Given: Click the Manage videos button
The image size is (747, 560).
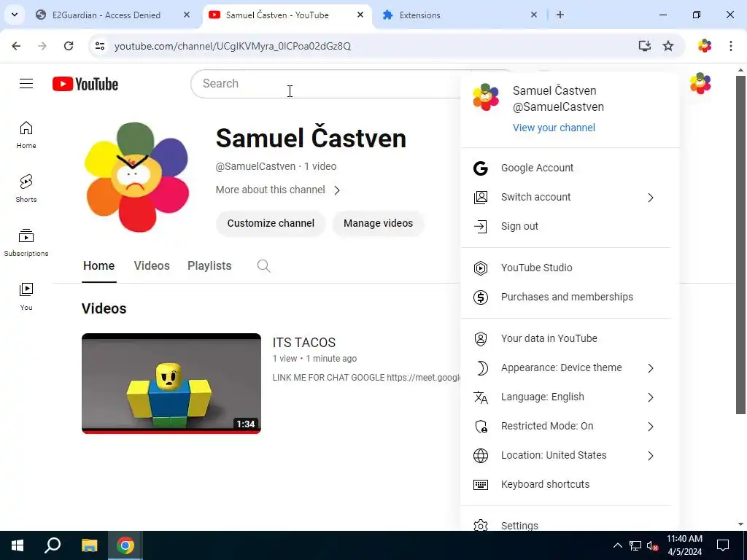Looking at the screenshot, I should tap(379, 223).
